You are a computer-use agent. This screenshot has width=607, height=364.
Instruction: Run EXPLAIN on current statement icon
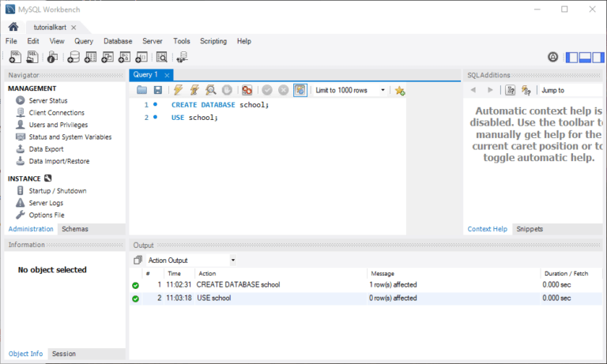coord(210,90)
